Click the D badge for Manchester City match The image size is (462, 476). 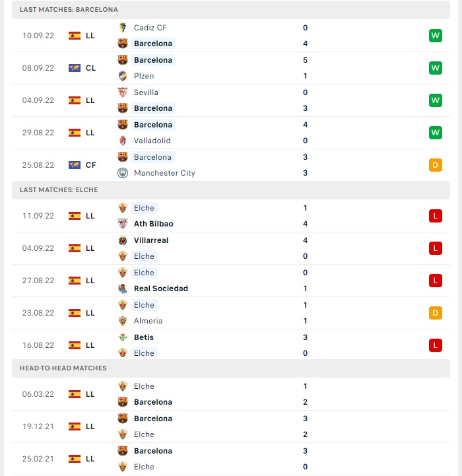436,165
